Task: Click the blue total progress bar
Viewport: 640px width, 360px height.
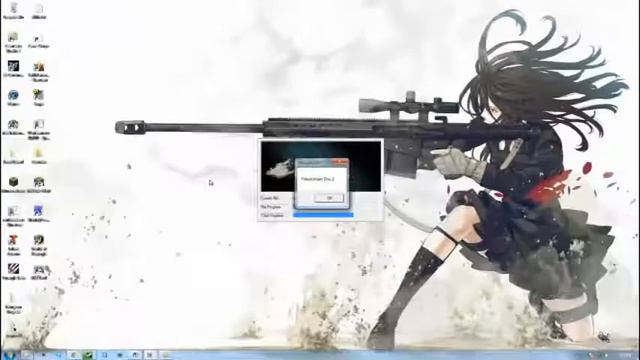Action: click(323, 215)
